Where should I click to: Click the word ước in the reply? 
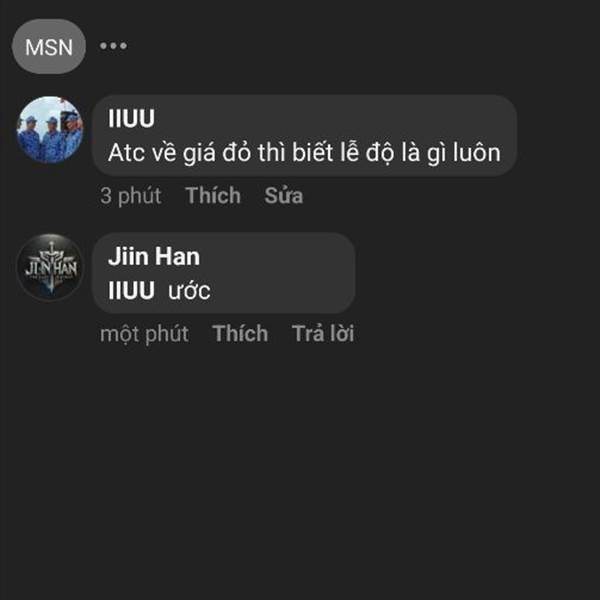coord(189,291)
